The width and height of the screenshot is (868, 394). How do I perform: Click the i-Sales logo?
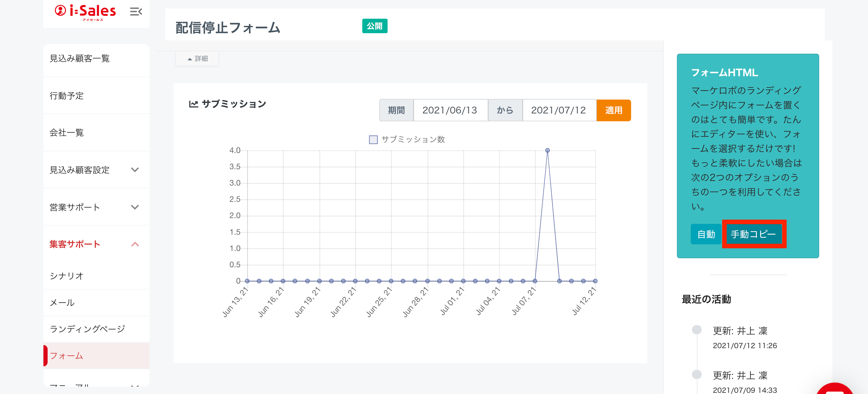coord(85,12)
